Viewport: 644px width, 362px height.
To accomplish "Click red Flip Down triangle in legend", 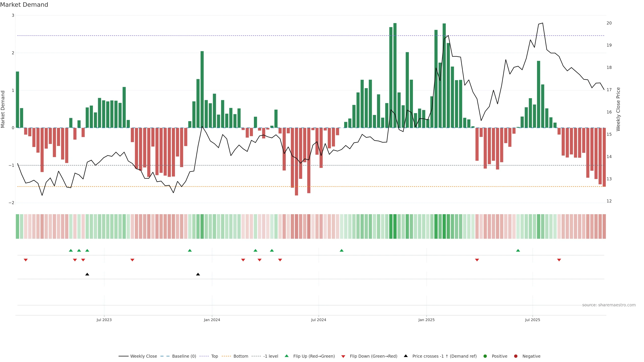I will (343, 356).
